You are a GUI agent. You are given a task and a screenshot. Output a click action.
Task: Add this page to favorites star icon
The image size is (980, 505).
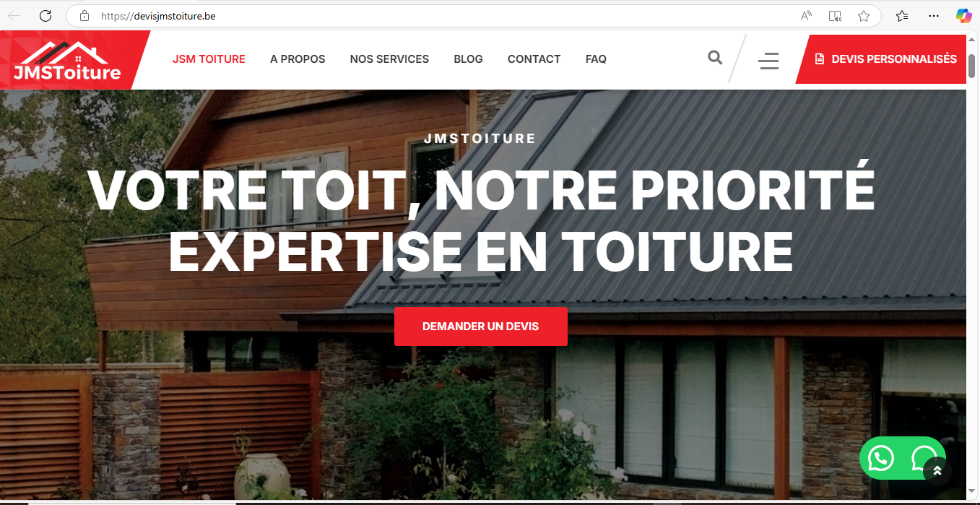[863, 16]
